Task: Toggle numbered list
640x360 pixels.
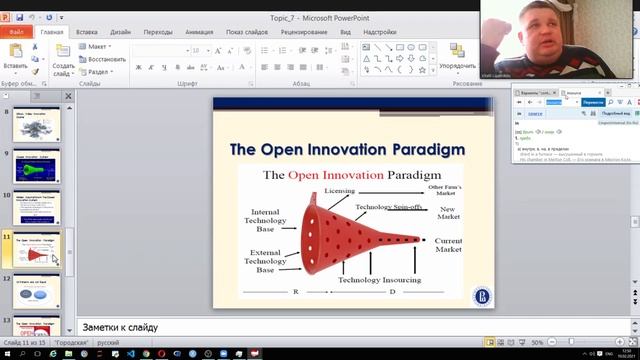Action: tap(282, 51)
